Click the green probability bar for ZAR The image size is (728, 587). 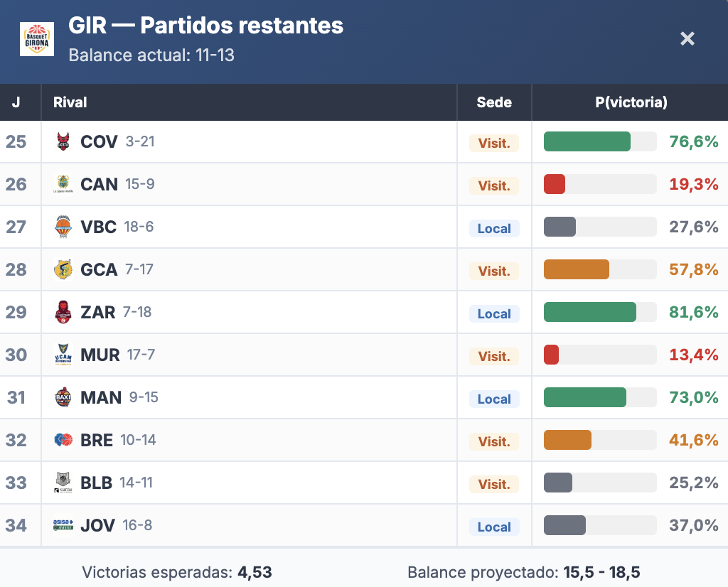tap(589, 312)
